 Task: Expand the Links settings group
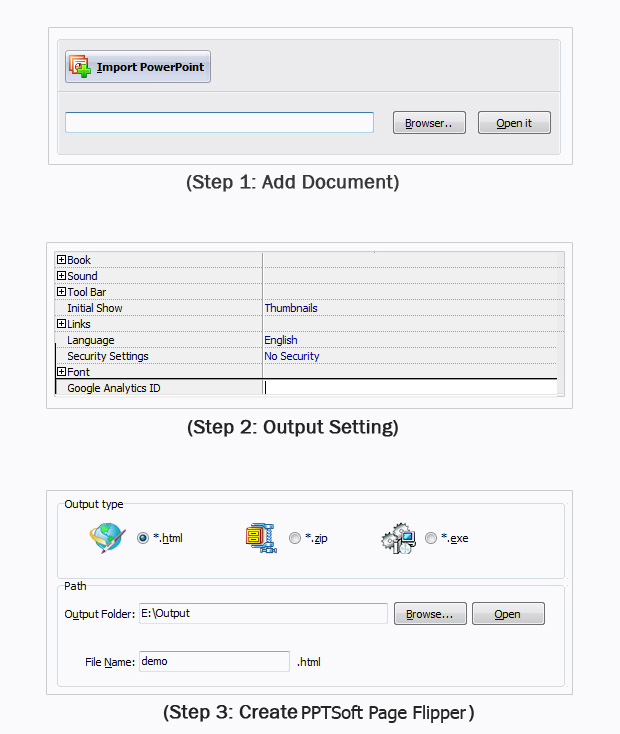click(x=61, y=323)
